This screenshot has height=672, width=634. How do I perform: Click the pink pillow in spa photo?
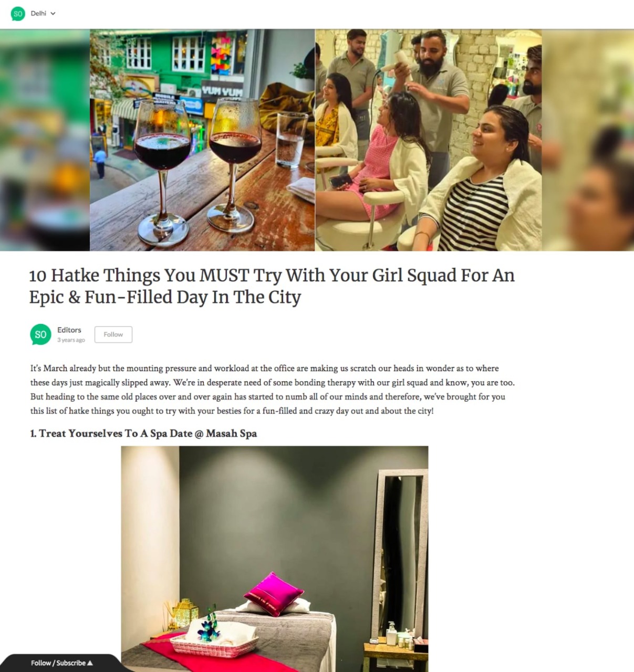274,594
